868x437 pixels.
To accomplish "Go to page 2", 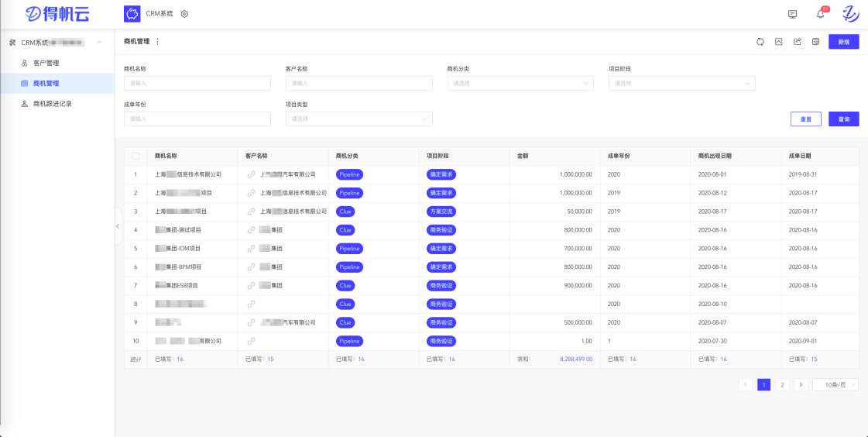I will pos(782,385).
